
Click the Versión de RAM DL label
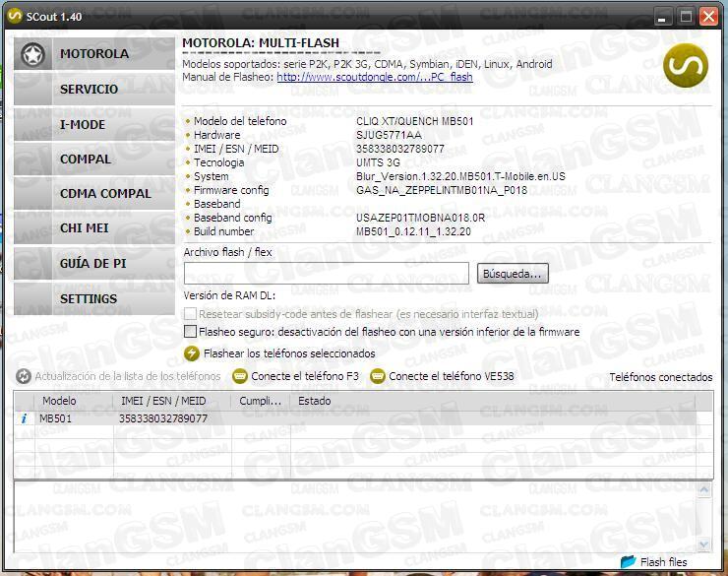coord(229,295)
